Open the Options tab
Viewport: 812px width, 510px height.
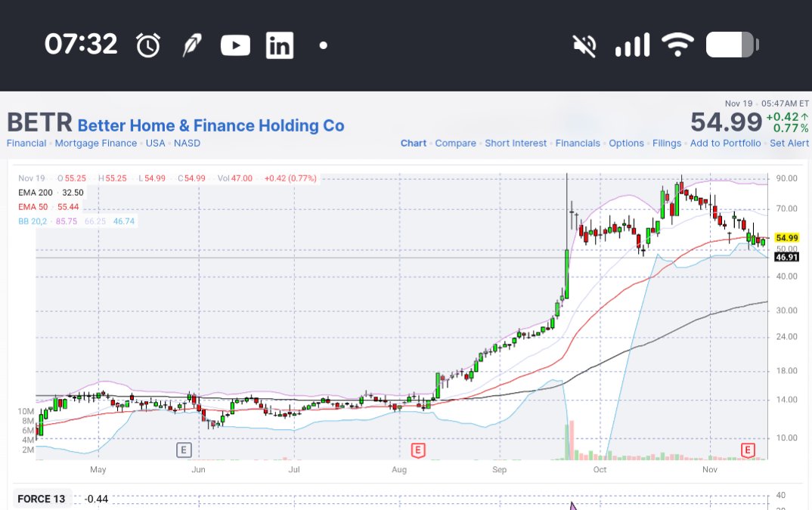click(626, 144)
